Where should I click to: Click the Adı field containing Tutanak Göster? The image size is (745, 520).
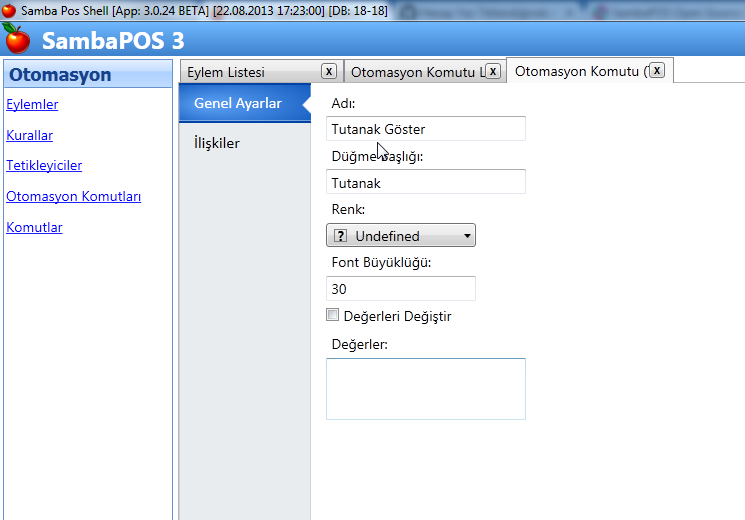coord(425,129)
